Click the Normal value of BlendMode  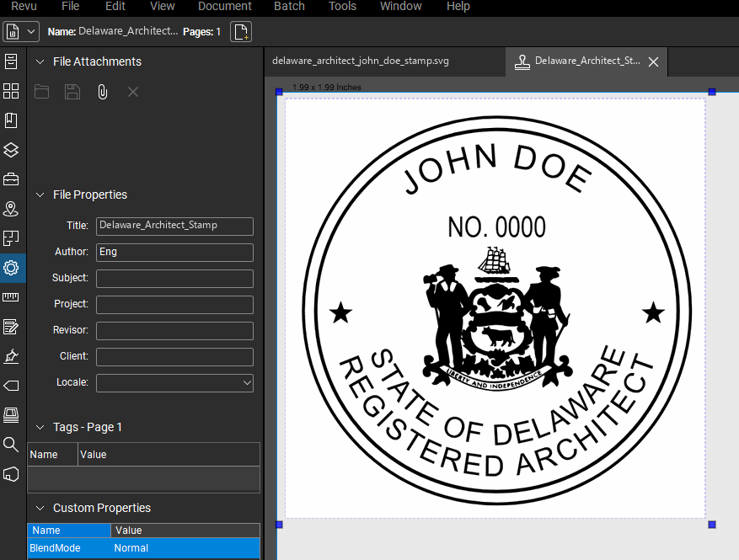pyautogui.click(x=131, y=548)
